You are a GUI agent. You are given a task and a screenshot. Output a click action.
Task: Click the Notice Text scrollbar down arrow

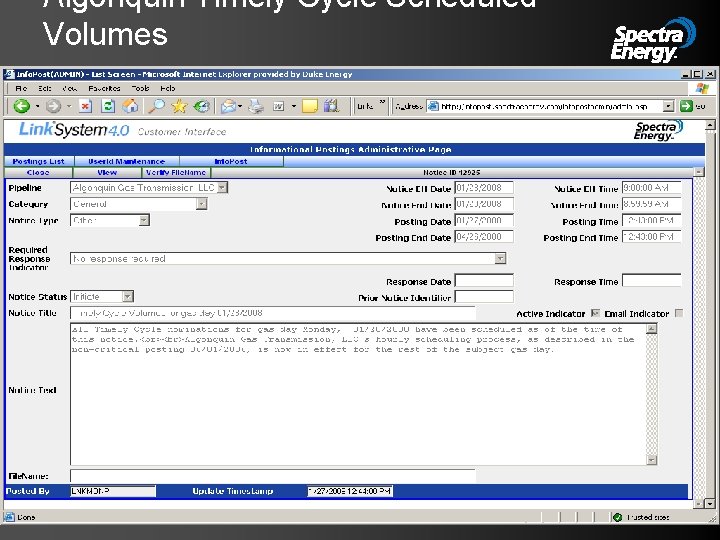point(652,460)
